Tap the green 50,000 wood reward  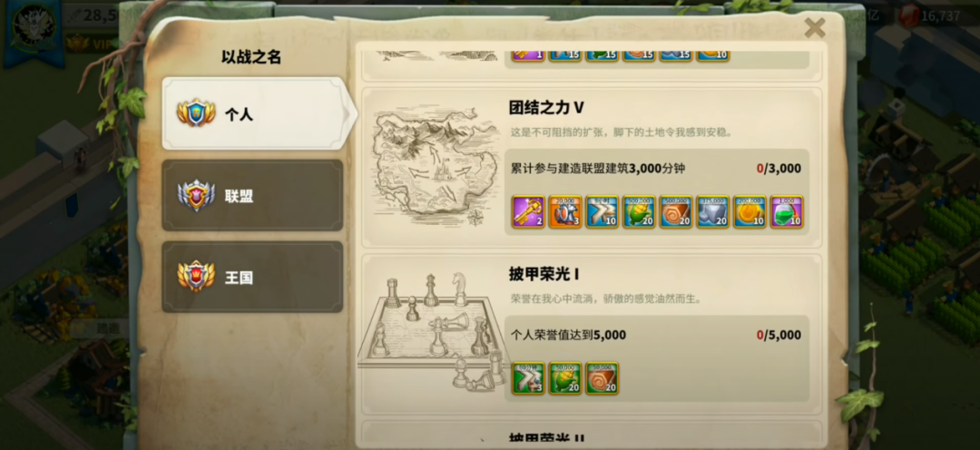coord(602,378)
